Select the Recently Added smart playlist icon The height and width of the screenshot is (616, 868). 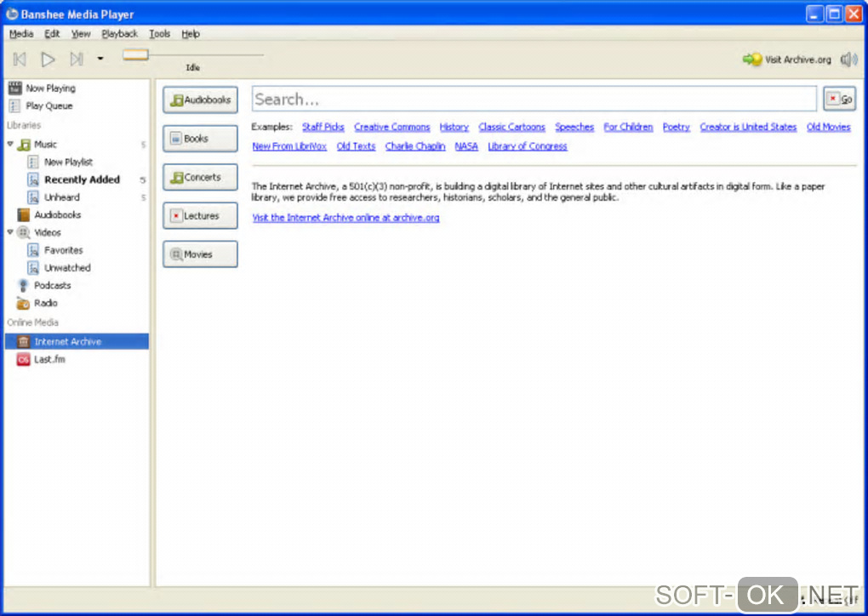[x=33, y=180]
